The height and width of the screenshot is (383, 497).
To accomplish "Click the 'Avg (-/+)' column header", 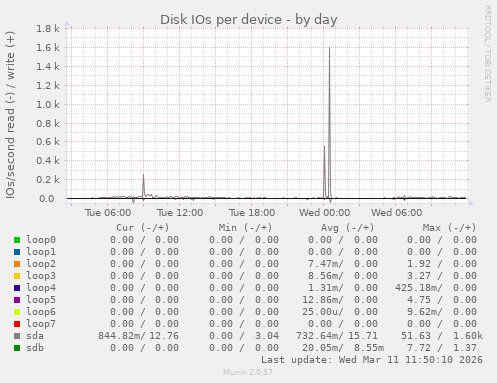I will pyautogui.click(x=347, y=228).
